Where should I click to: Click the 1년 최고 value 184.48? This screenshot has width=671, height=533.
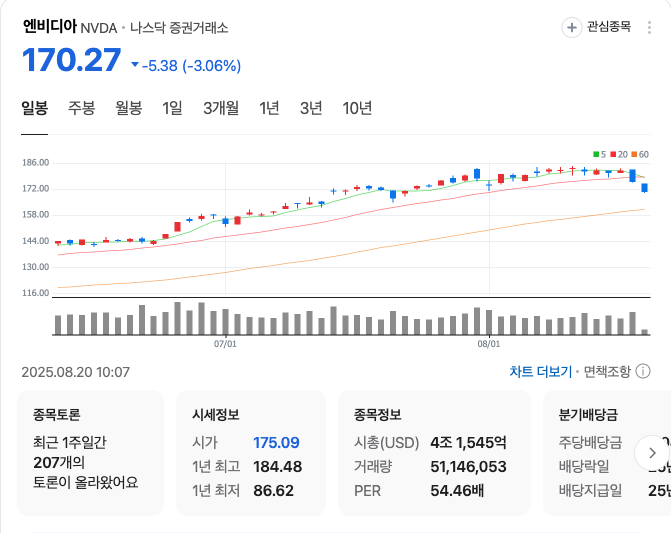[x=278, y=467]
